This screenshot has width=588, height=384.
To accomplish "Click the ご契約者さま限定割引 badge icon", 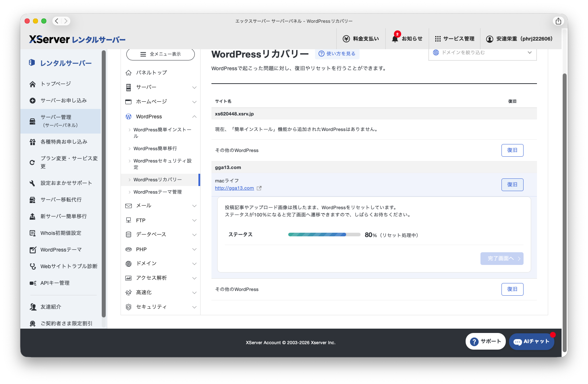I will click(x=33, y=324).
